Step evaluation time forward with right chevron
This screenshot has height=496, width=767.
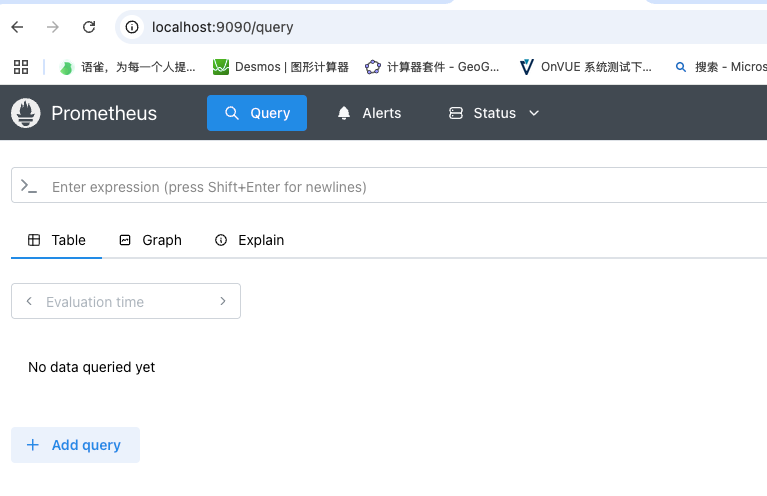click(223, 301)
